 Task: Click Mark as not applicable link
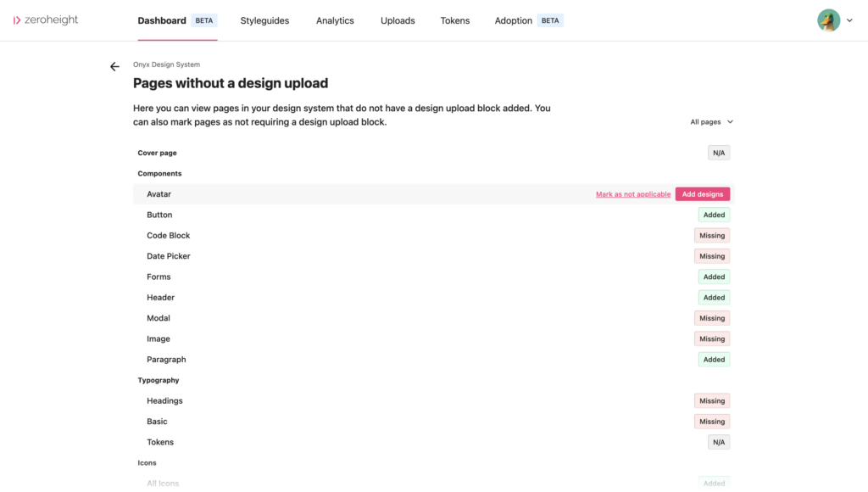(x=632, y=194)
